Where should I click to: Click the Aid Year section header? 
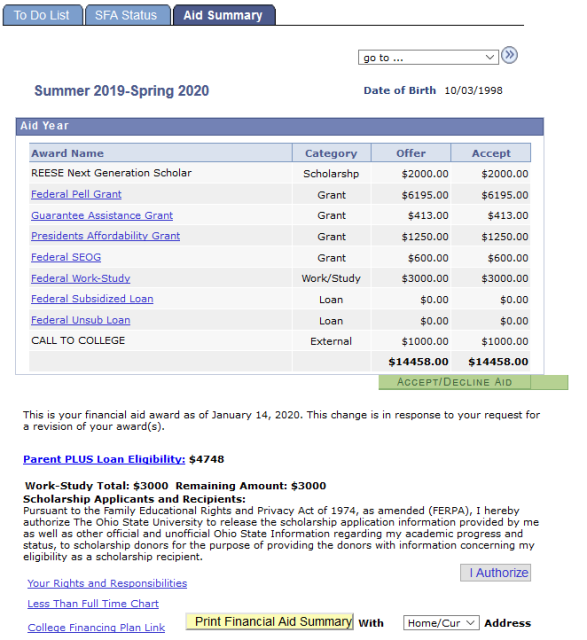click(x=280, y=126)
